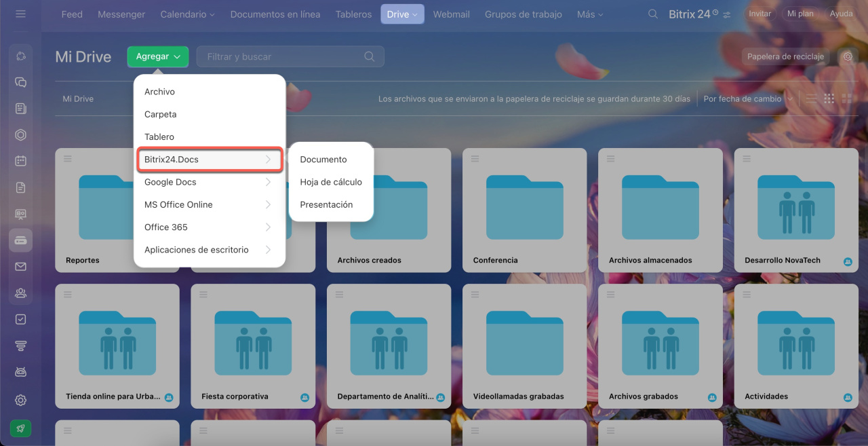Image resolution: width=868 pixels, height=446 pixels.
Task: Open the boards presentation icon in sidebar
Action: pyautogui.click(x=20, y=214)
